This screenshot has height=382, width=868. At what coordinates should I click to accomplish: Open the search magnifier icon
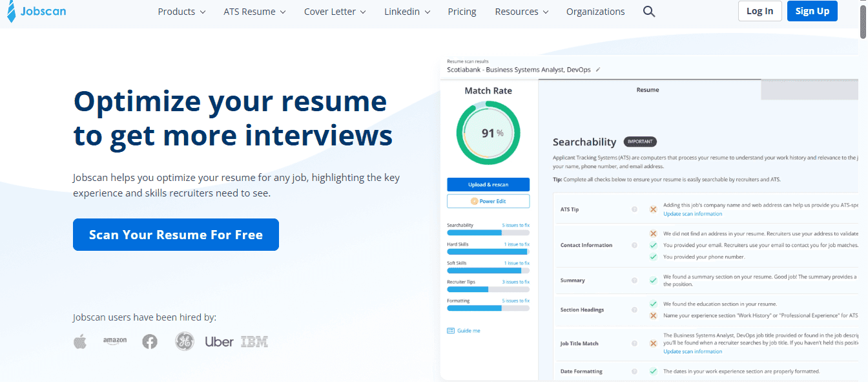click(x=649, y=12)
